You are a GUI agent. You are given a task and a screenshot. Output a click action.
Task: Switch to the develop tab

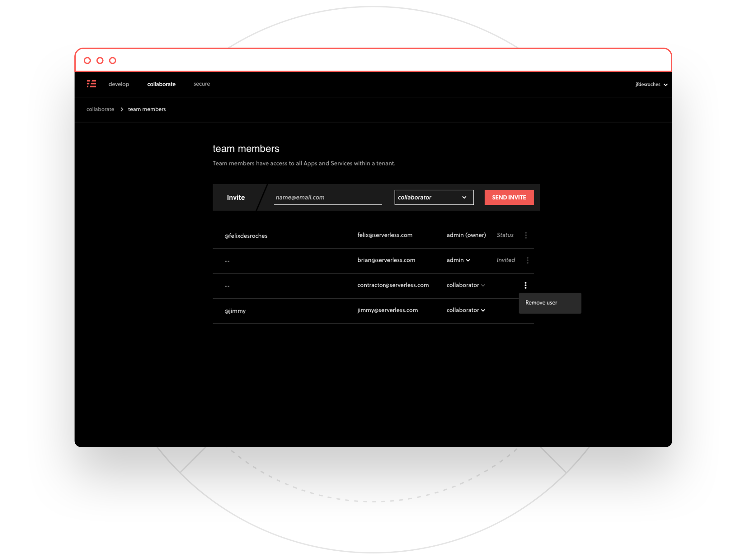coord(119,84)
